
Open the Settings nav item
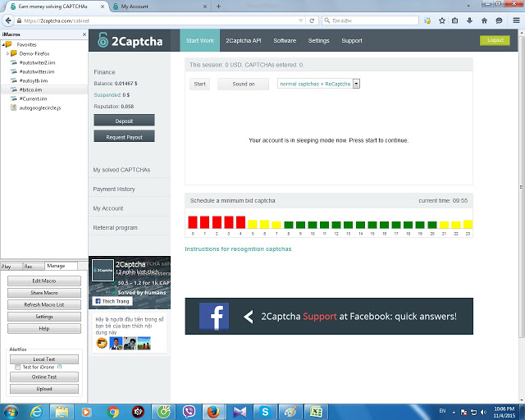[319, 40]
